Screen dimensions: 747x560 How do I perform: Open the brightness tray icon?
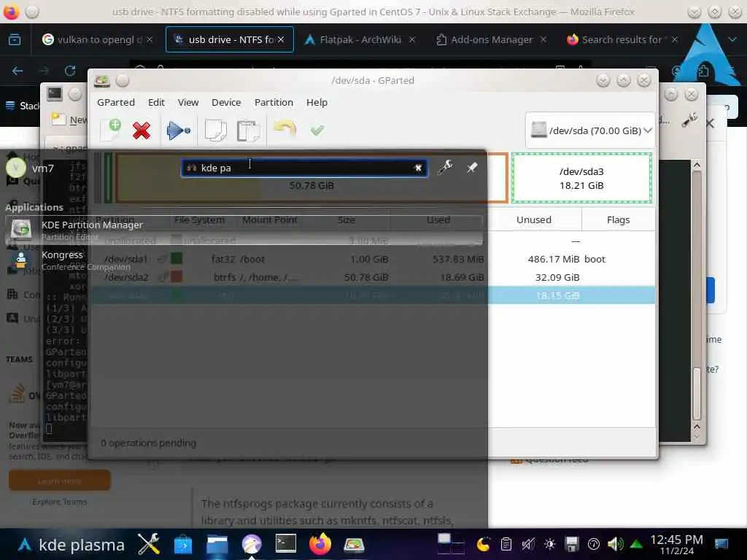click(x=550, y=544)
